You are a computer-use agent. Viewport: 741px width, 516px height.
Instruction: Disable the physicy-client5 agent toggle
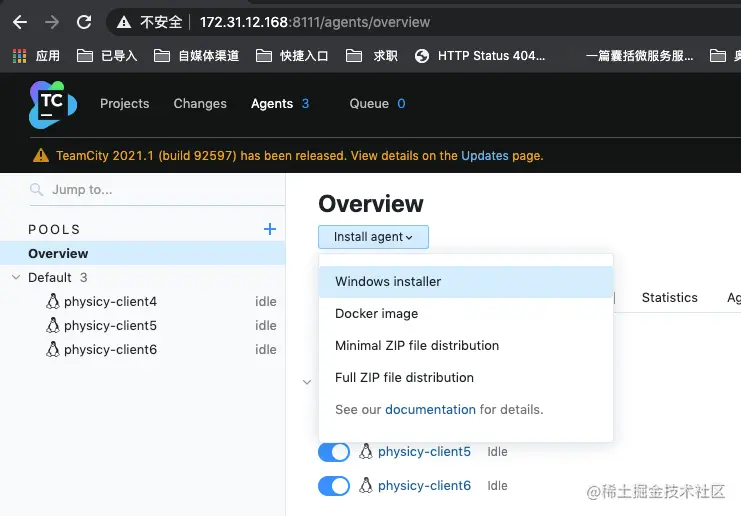(334, 452)
